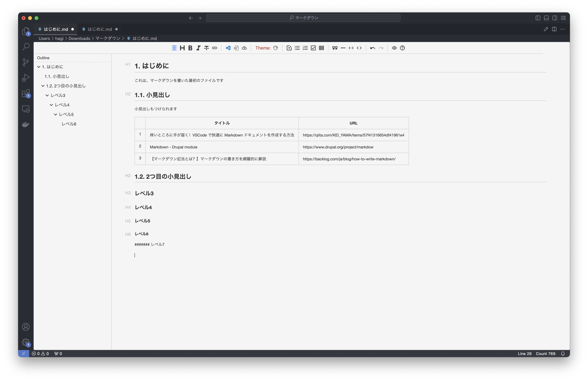
Task: Click the はじめに.md breadcrumb file
Action: coord(142,39)
